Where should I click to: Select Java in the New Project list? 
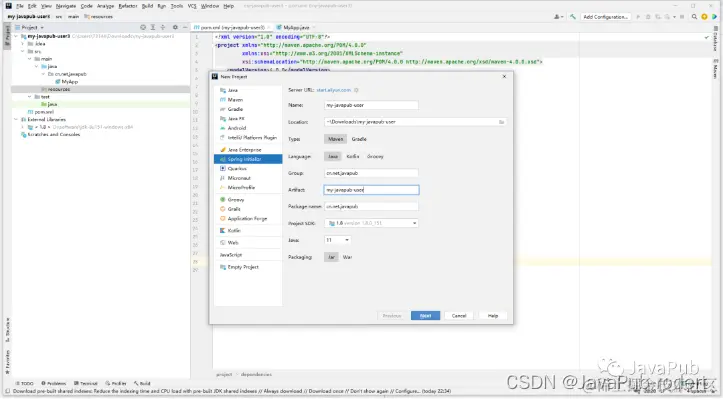232,90
